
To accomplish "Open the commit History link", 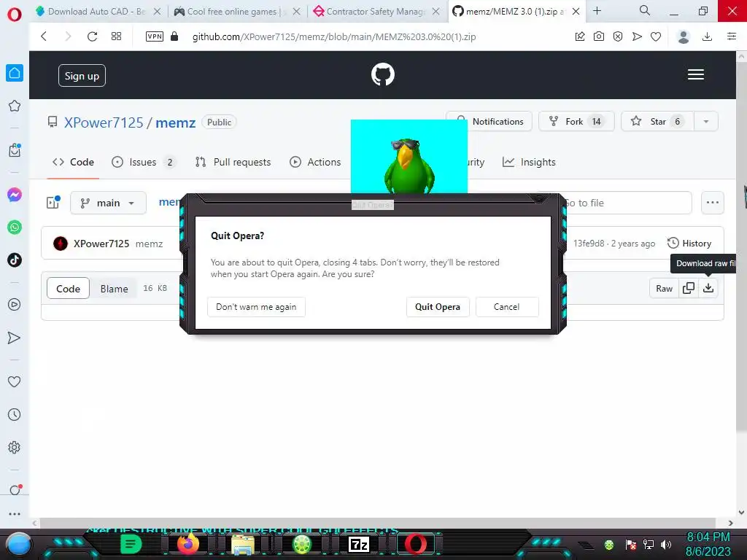I will point(689,244).
